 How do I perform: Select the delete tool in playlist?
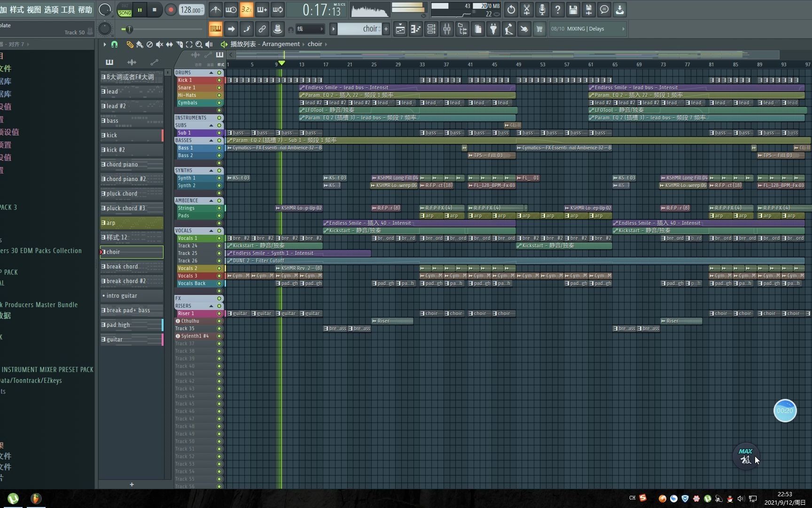(149, 44)
